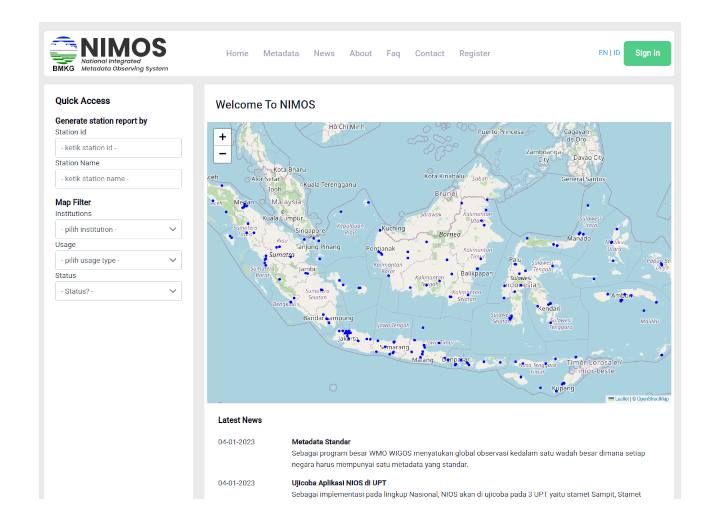Open the Contact page
The height and width of the screenshot is (520, 720).
[430, 54]
